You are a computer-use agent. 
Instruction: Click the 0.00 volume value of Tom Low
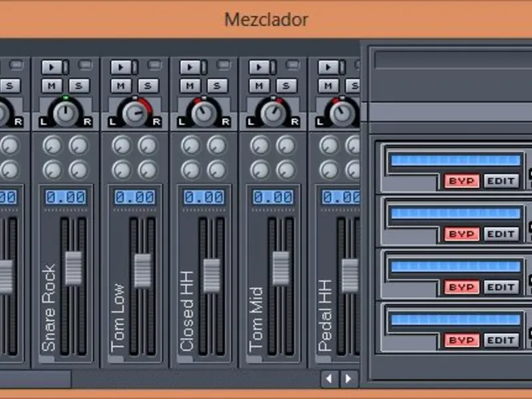pyautogui.click(x=135, y=198)
